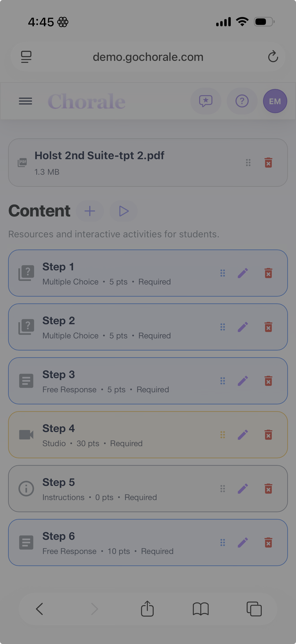Edit Step 3 free response item
Screen dimensions: 296x644
click(x=243, y=381)
